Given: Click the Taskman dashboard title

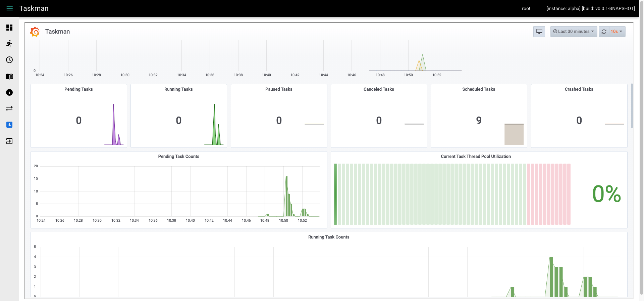Looking at the screenshot, I should click(58, 32).
